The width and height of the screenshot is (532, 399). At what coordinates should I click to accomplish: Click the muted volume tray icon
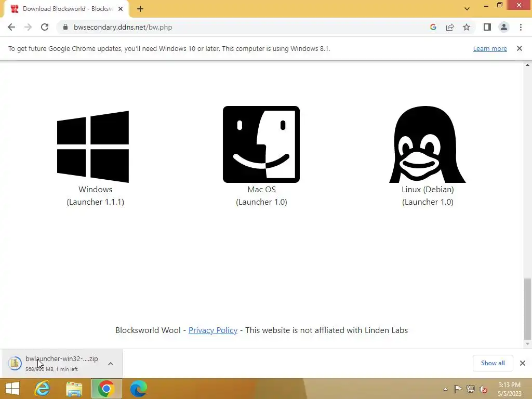pos(483,389)
